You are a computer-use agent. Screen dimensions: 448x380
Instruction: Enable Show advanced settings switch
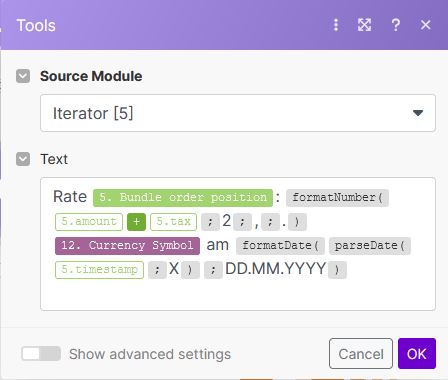tap(41, 354)
